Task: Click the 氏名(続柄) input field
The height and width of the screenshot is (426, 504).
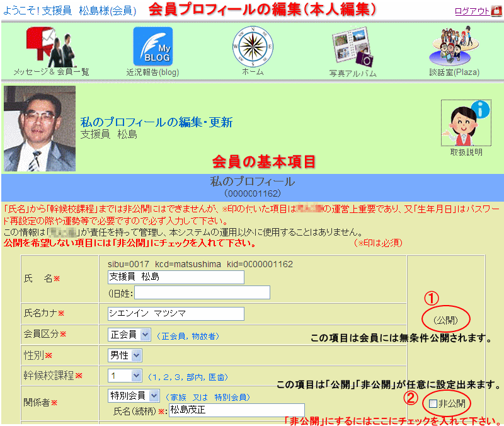Action: pyautogui.click(x=236, y=411)
